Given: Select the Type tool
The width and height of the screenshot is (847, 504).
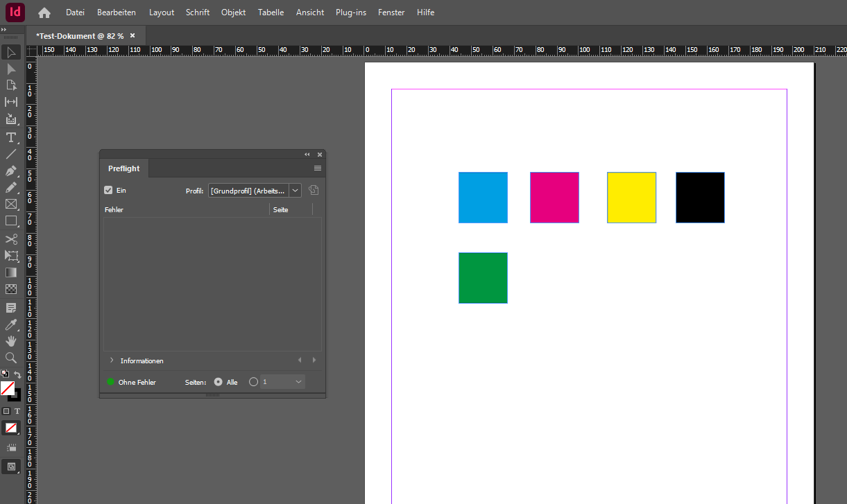Looking at the screenshot, I should [10, 137].
